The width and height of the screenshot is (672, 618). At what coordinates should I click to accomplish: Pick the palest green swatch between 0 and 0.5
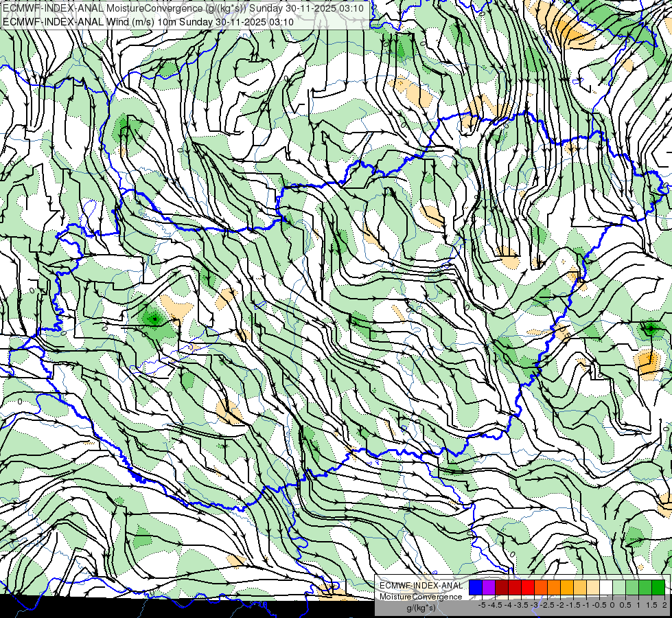[619, 587]
